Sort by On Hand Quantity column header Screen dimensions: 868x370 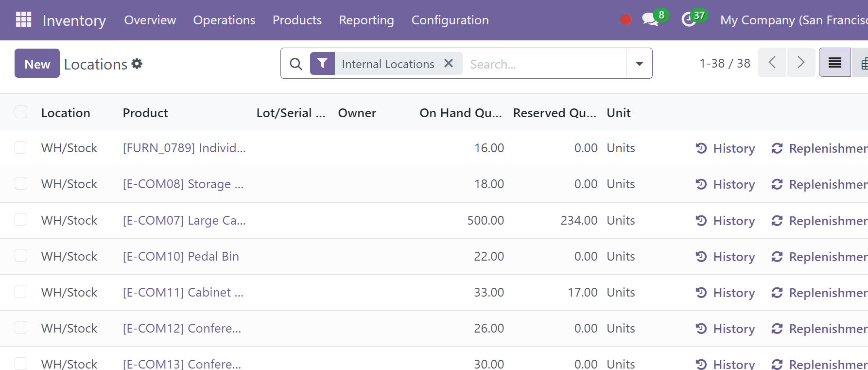[x=461, y=113]
